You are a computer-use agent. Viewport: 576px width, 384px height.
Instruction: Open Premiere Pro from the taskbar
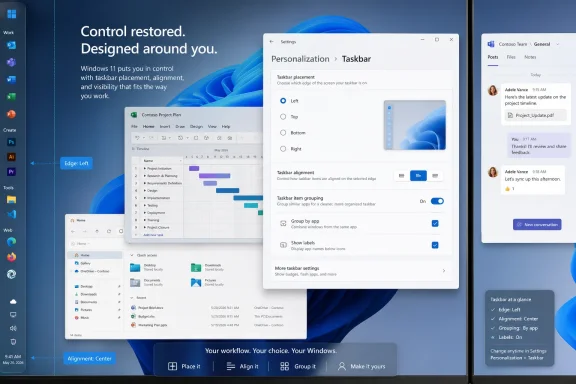[11, 172]
